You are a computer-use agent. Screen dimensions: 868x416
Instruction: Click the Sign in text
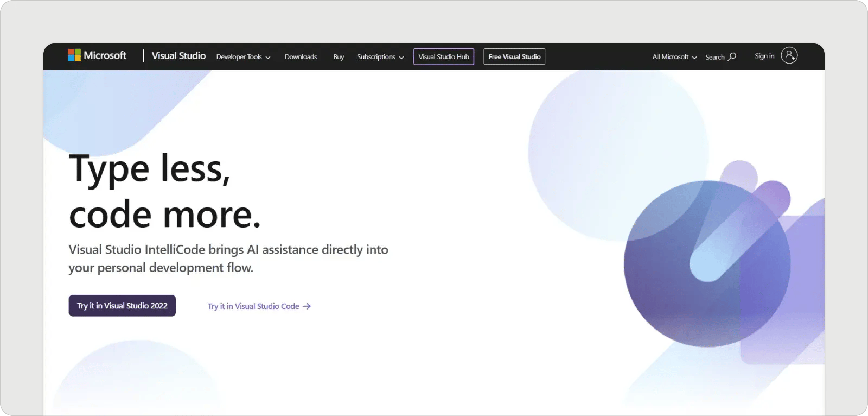[764, 56]
